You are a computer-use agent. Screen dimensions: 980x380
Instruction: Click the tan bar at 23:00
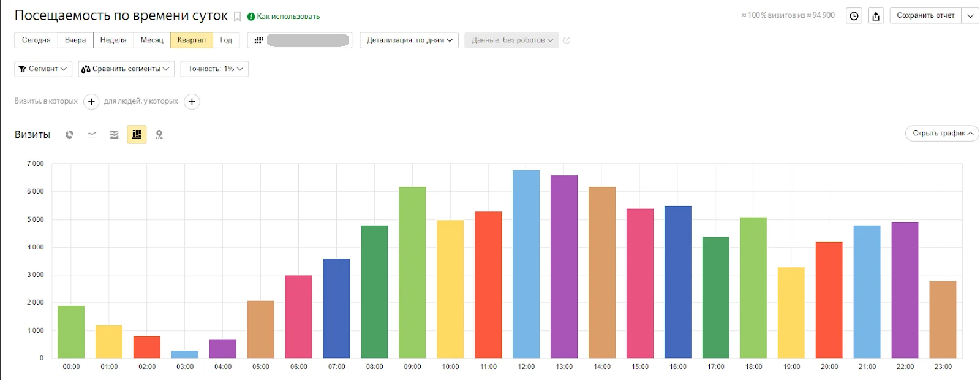click(943, 319)
